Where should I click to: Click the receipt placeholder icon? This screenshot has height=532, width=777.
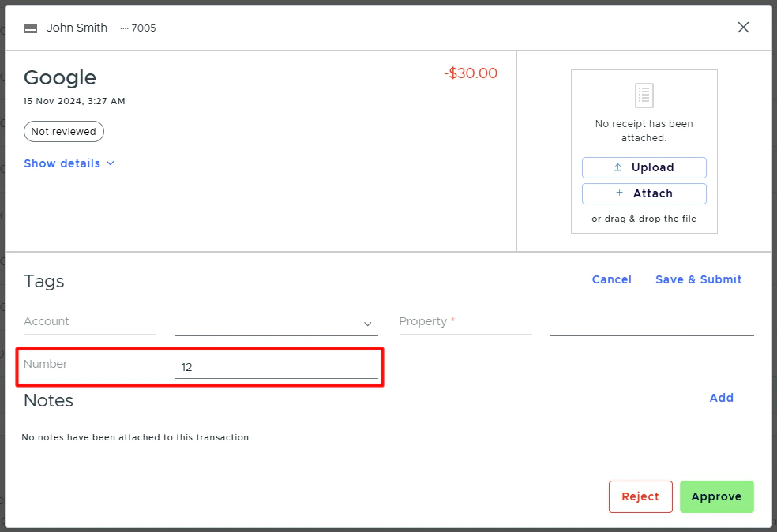click(x=644, y=95)
